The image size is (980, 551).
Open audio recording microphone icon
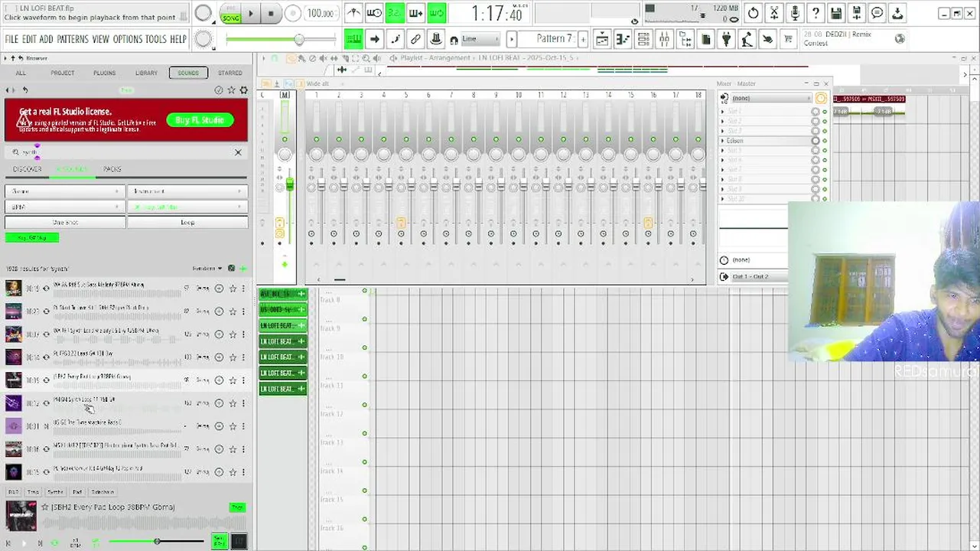pyautogui.click(x=795, y=13)
